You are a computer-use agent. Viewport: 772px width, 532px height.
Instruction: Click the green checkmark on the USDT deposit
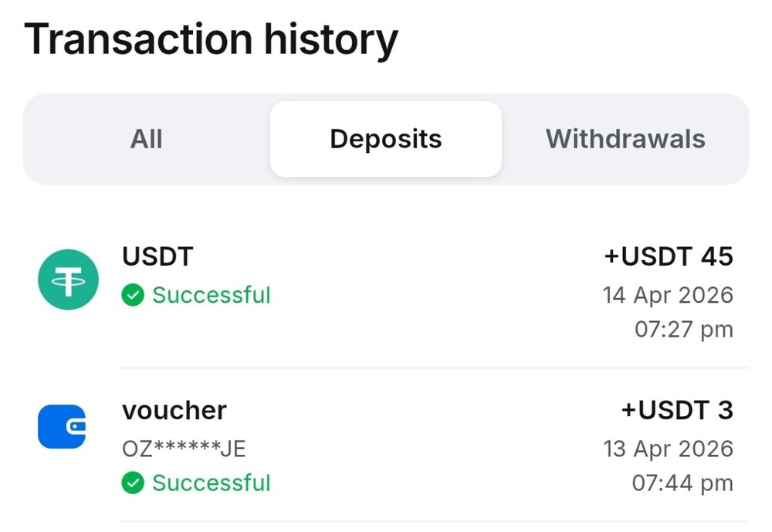133,296
